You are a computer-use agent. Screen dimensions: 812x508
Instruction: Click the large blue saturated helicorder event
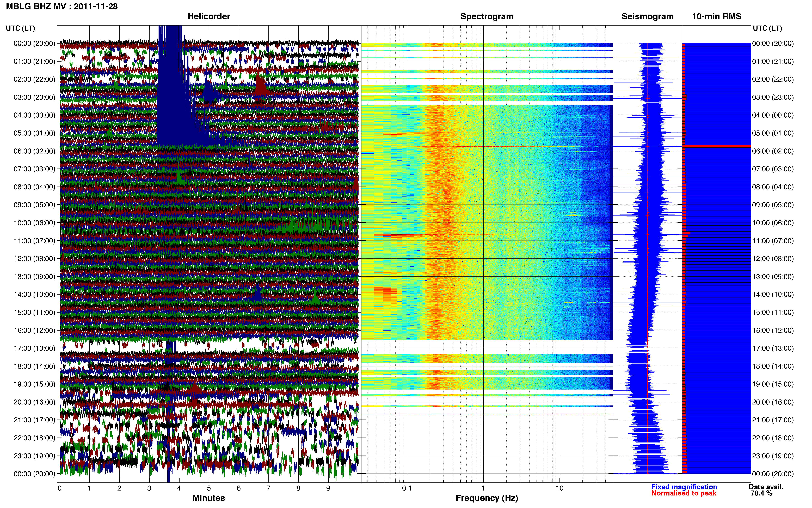pos(175,87)
